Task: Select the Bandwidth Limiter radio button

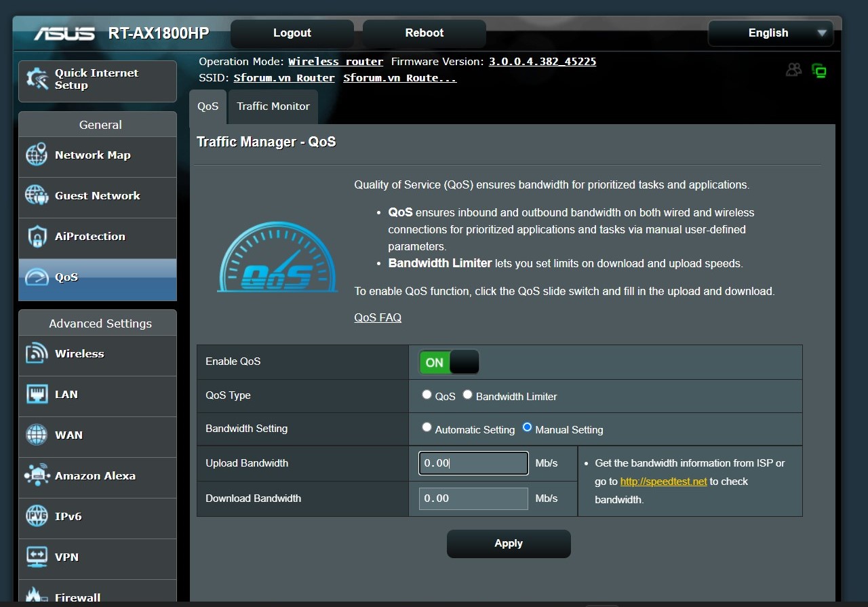Action: tap(467, 394)
